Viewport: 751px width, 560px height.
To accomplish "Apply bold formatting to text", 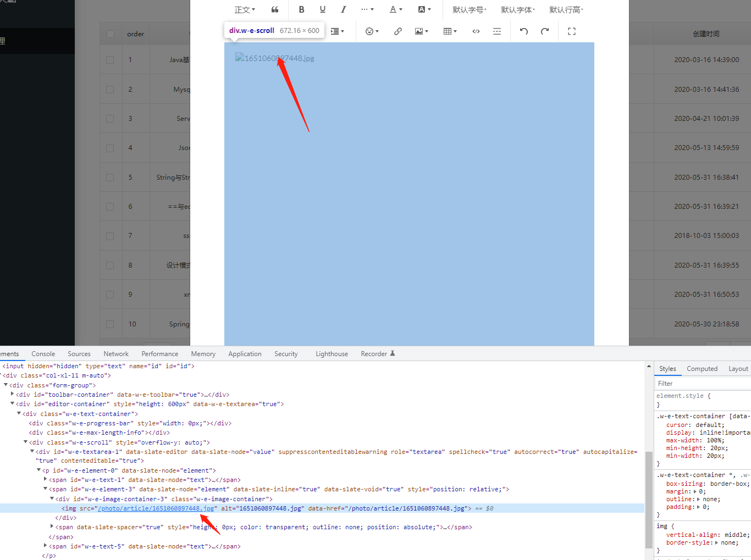I will point(301,9).
